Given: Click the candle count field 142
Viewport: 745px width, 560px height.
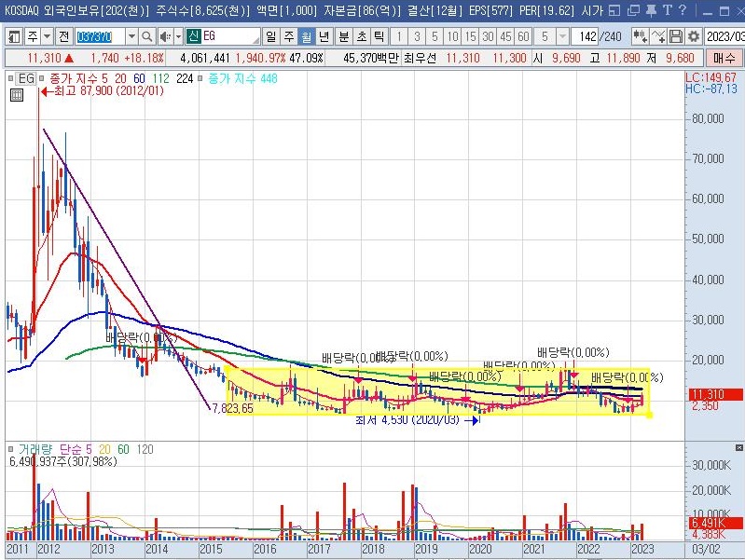Looking at the screenshot, I should click(585, 36).
